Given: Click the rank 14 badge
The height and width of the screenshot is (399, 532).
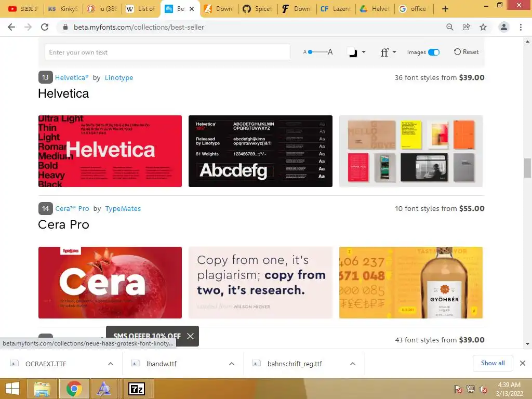Looking at the screenshot, I should [46, 208].
